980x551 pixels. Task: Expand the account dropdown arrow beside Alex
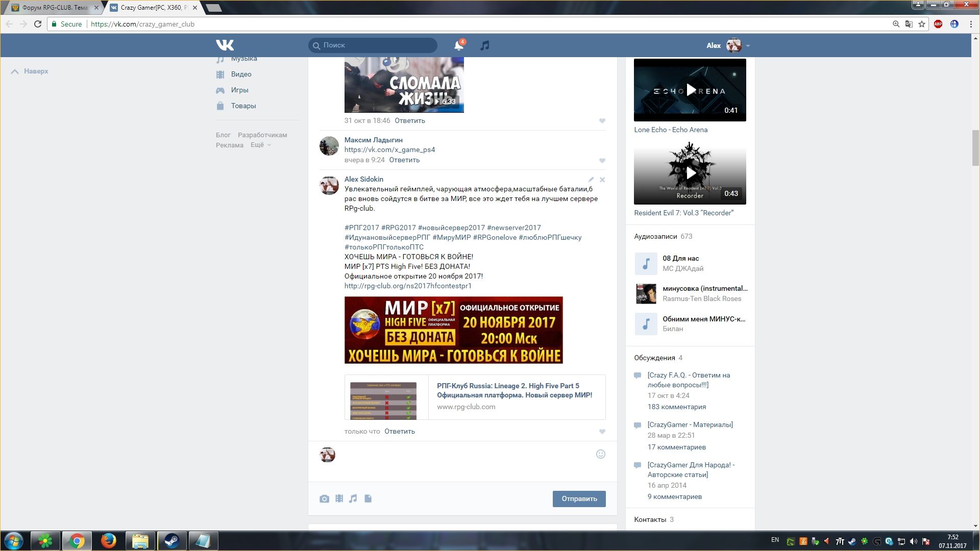click(x=748, y=46)
